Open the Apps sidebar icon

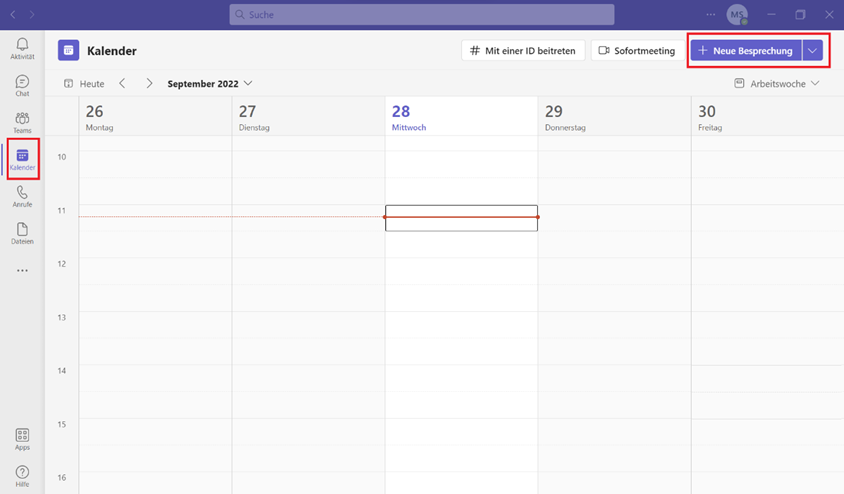click(x=22, y=439)
